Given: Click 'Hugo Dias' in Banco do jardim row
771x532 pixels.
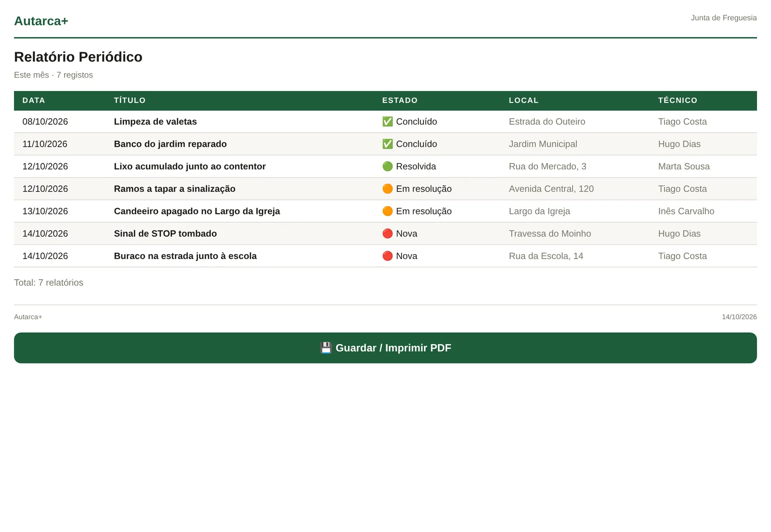Looking at the screenshot, I should pyautogui.click(x=679, y=144).
